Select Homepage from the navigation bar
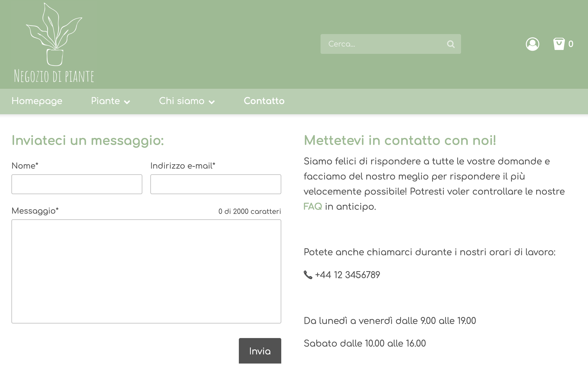 pos(37,101)
